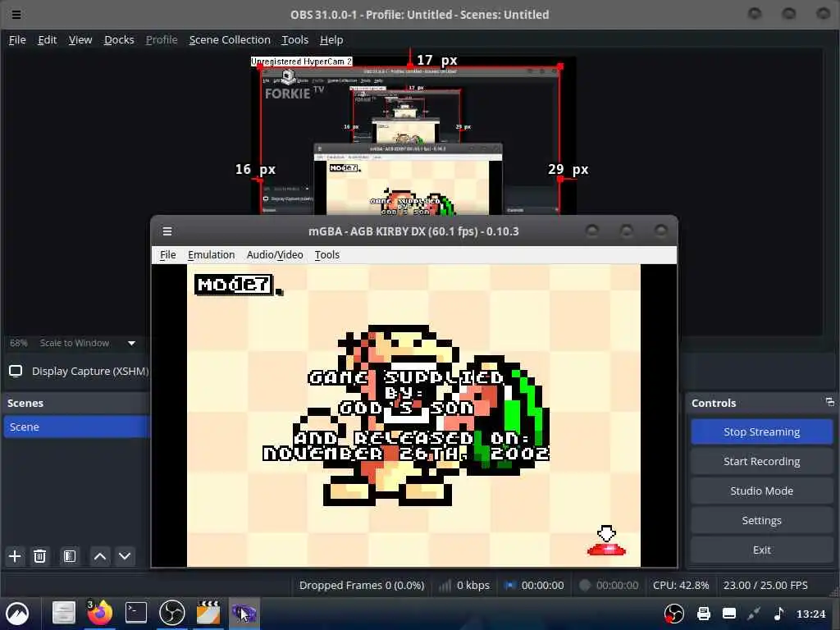Click the music note volume tray icon

pyautogui.click(x=779, y=614)
